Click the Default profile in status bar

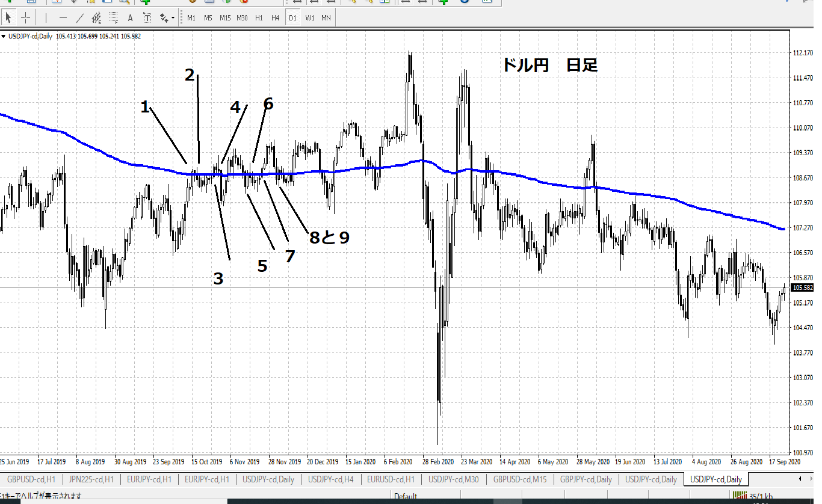(406, 496)
